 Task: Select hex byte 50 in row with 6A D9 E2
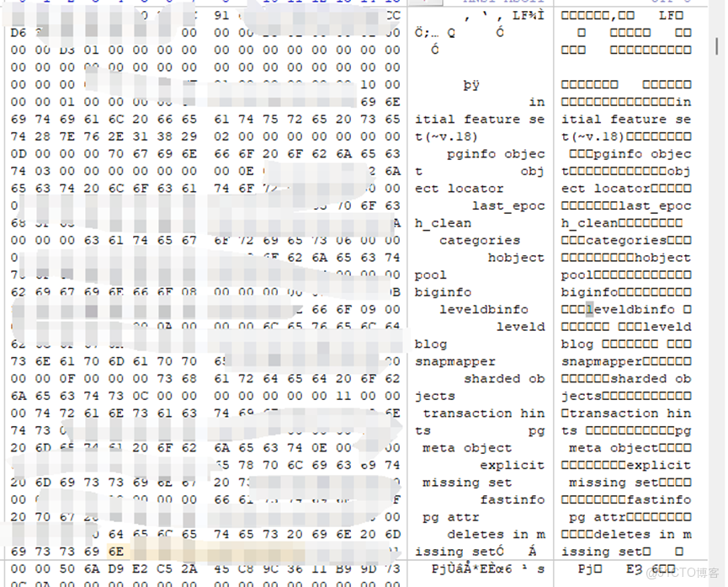coord(66,568)
